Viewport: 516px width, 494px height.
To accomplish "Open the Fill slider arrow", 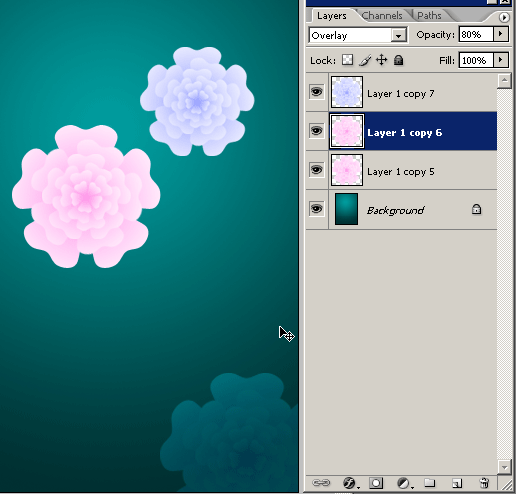I will click(x=501, y=60).
